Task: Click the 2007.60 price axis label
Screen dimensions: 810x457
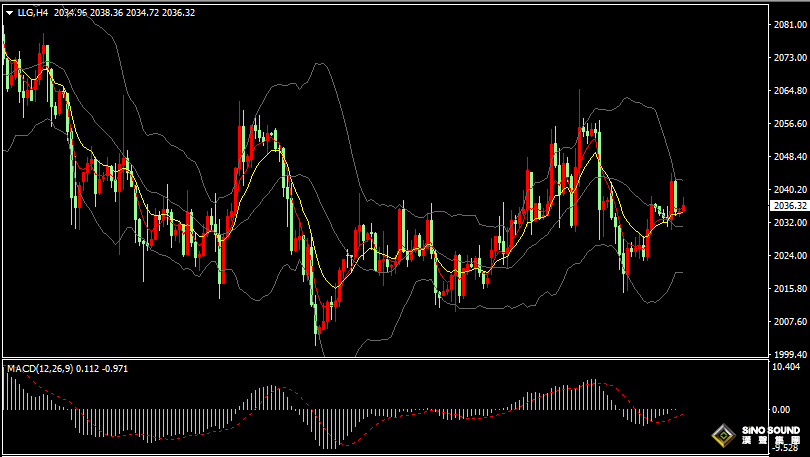Action: pyautogui.click(x=789, y=322)
